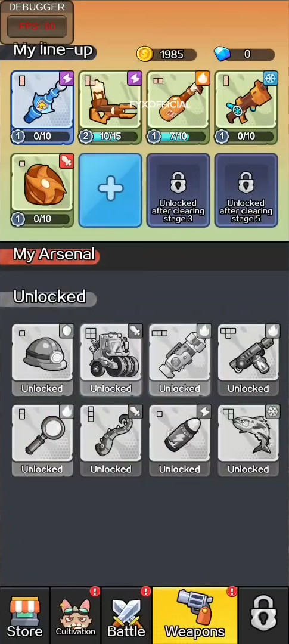The width and height of the screenshot is (289, 644).
Task: Select the tentacle weapon in arsenal
Action: [111, 441]
